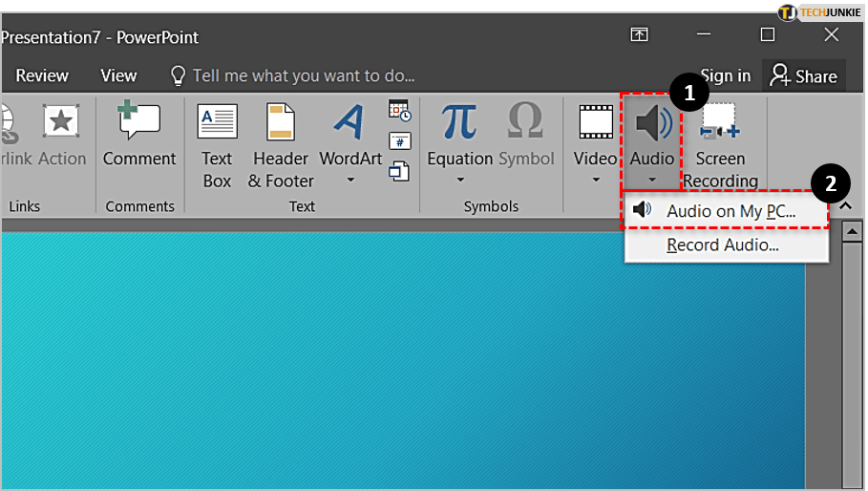Viewport: 868px width, 491px height.
Task: Click the Audio dropdown arrow
Action: click(x=652, y=181)
